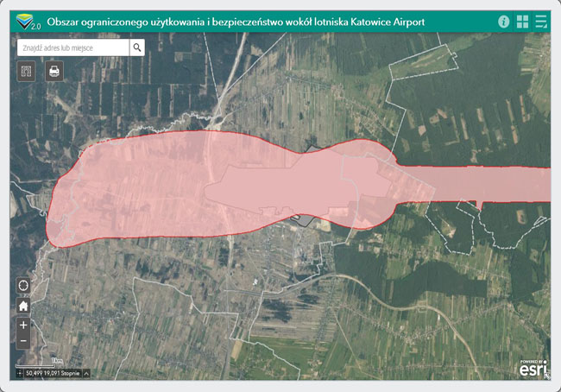Click the My Location button

(23, 286)
